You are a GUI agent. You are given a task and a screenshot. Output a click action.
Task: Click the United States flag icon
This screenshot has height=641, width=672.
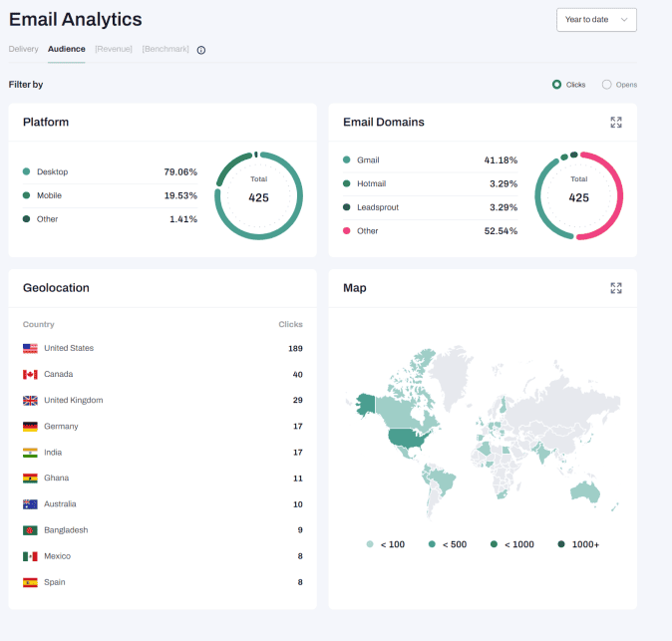coord(30,349)
